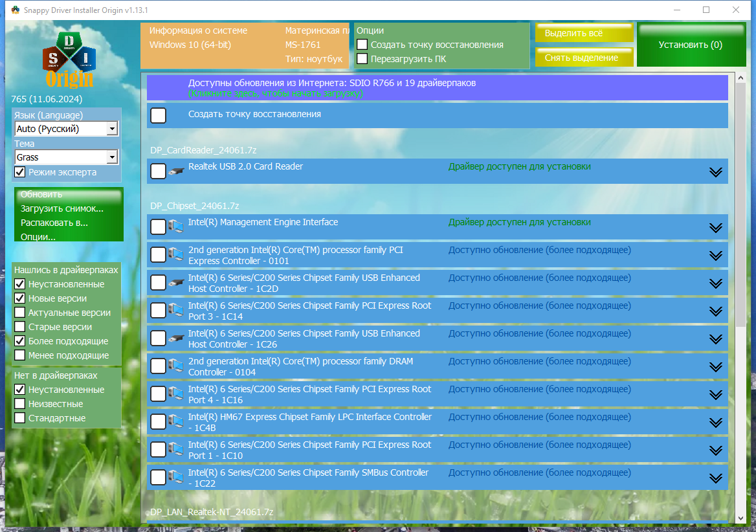756x532 pixels.
Task: Expand the Realtek USB 2.0 Card Reader row
Action: coord(715,172)
